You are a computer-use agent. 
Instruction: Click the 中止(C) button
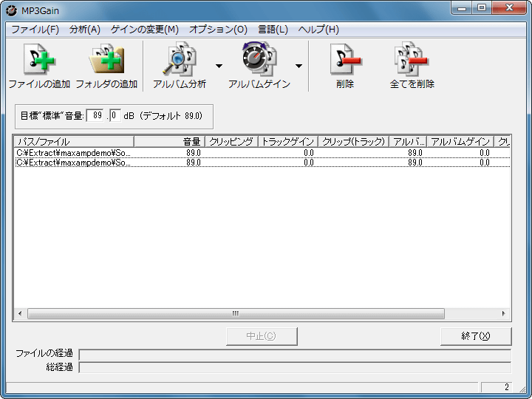pyautogui.click(x=262, y=336)
